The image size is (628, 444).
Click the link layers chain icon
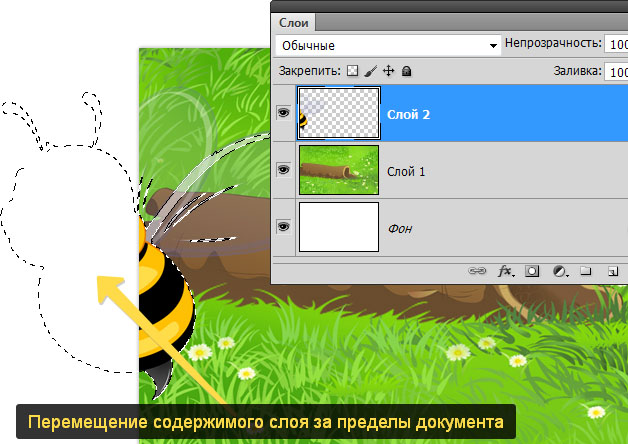tap(477, 271)
